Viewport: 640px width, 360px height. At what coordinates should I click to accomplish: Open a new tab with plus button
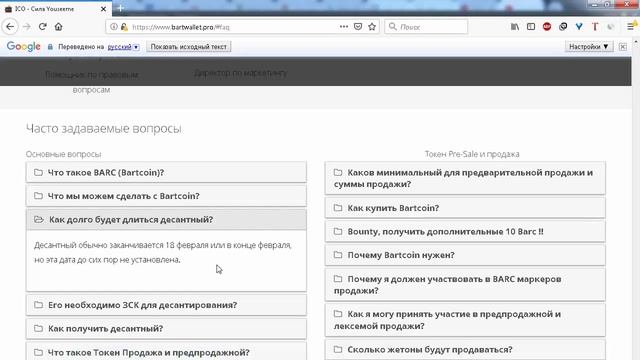[120, 8]
